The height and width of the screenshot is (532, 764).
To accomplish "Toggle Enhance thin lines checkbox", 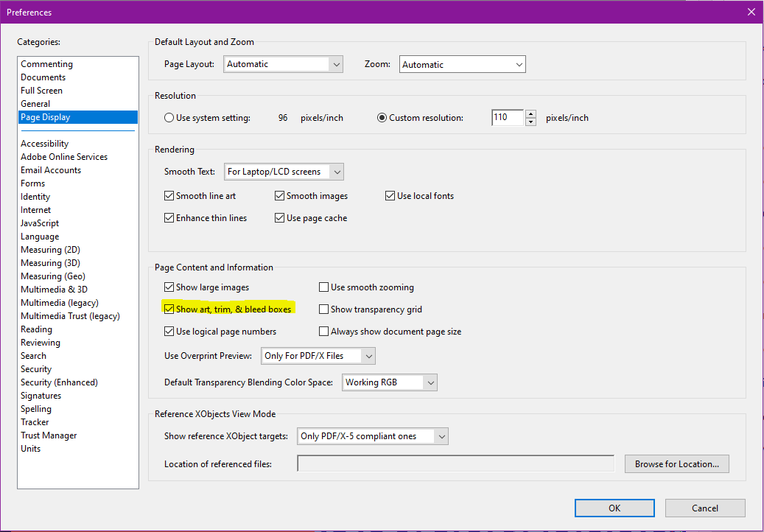I will (169, 218).
